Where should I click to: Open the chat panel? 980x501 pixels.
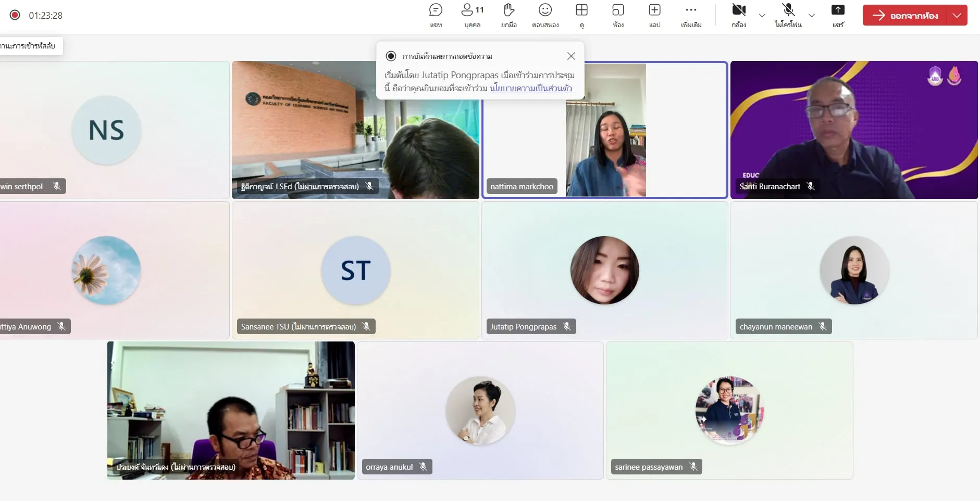tap(436, 15)
